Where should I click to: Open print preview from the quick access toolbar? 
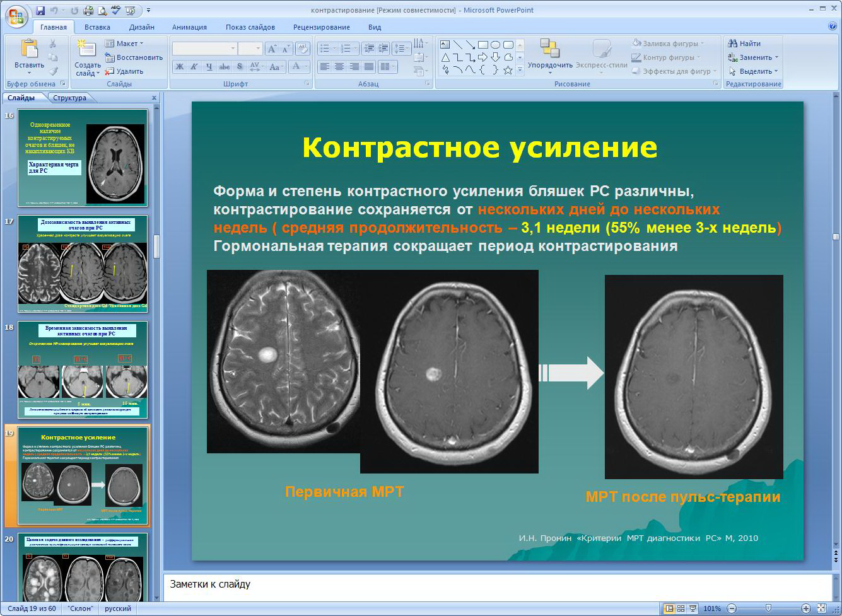pos(102,10)
